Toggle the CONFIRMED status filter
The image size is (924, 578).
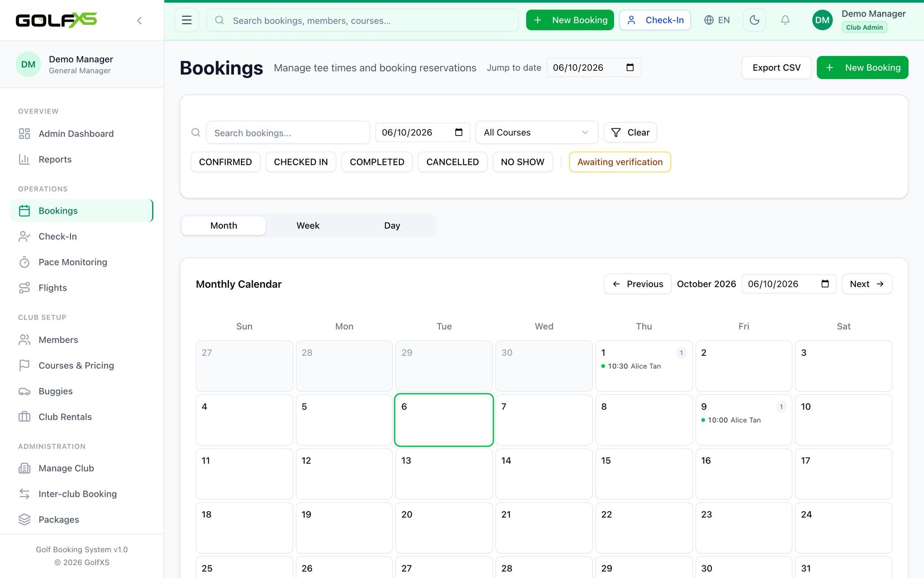point(226,162)
